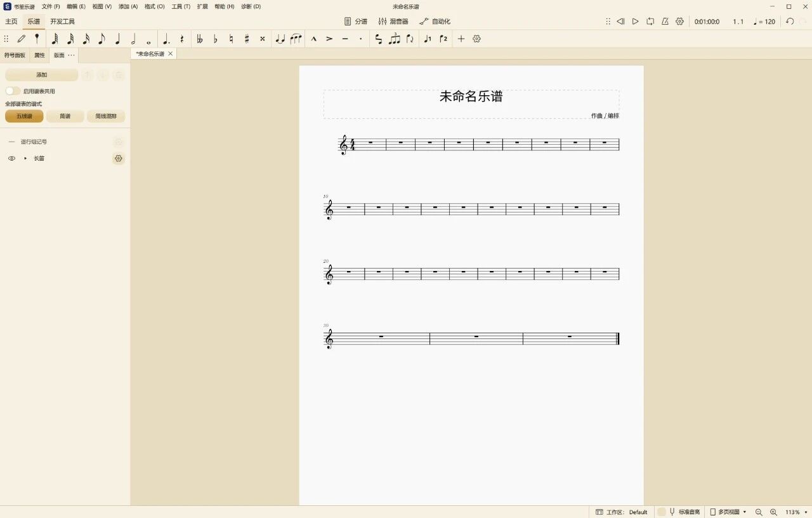This screenshot has width=812, height=518.
Task: Switch to voice 2
Action: (x=443, y=39)
